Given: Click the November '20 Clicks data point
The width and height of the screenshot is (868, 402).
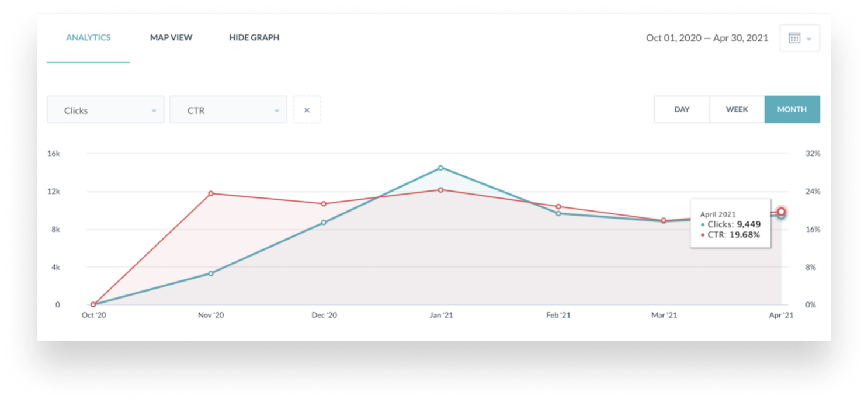Looking at the screenshot, I should 211,273.
